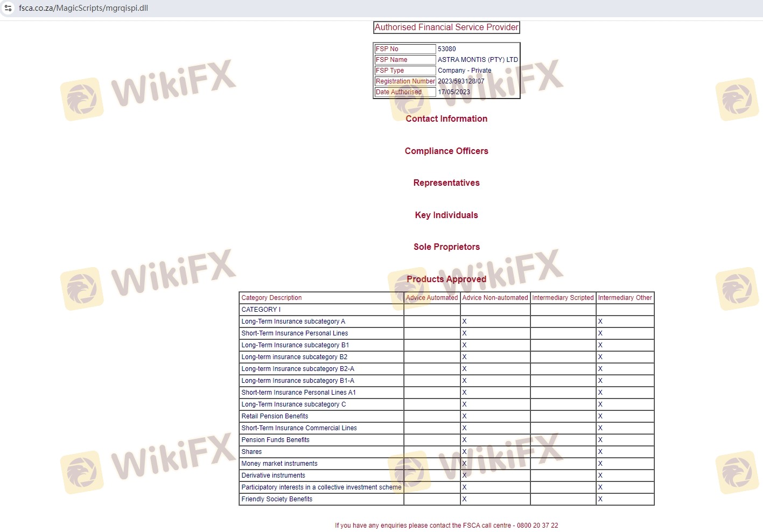Select Long-term Insurance subcategory B2-A text

click(x=298, y=369)
